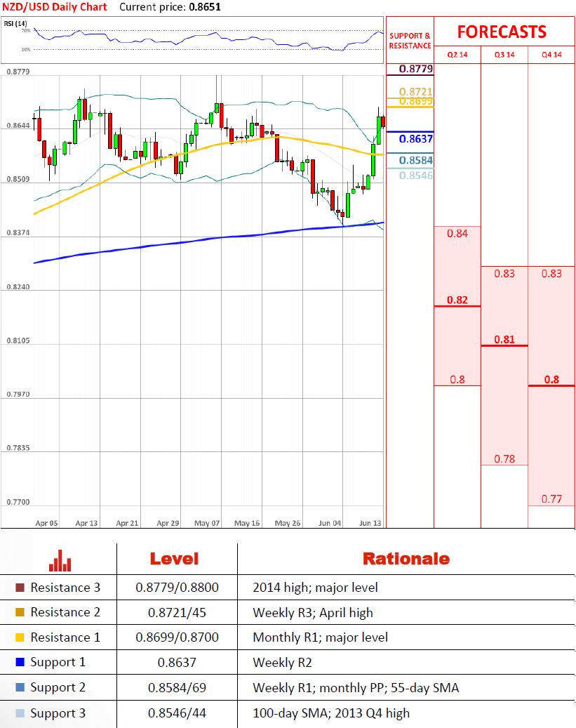Select the Q4 14 forecast column header
The image size is (576, 728).
tap(551, 54)
